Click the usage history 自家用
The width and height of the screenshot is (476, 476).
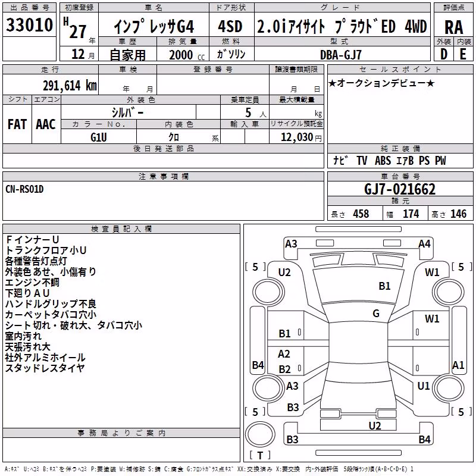tap(127, 55)
